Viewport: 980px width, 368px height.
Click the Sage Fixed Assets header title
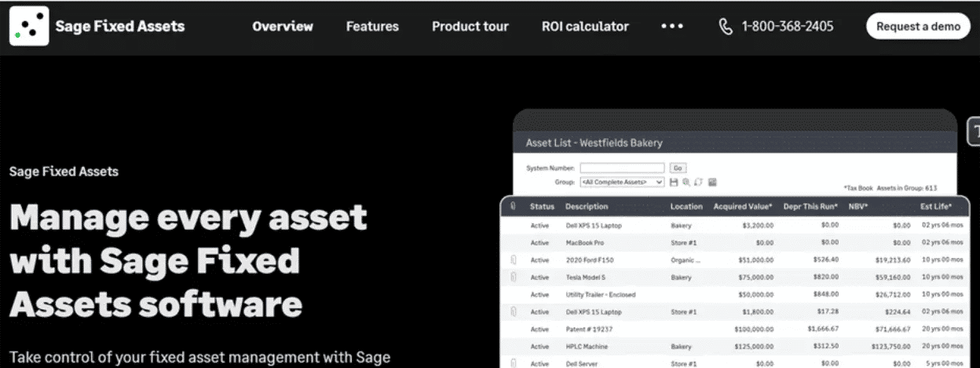[120, 26]
